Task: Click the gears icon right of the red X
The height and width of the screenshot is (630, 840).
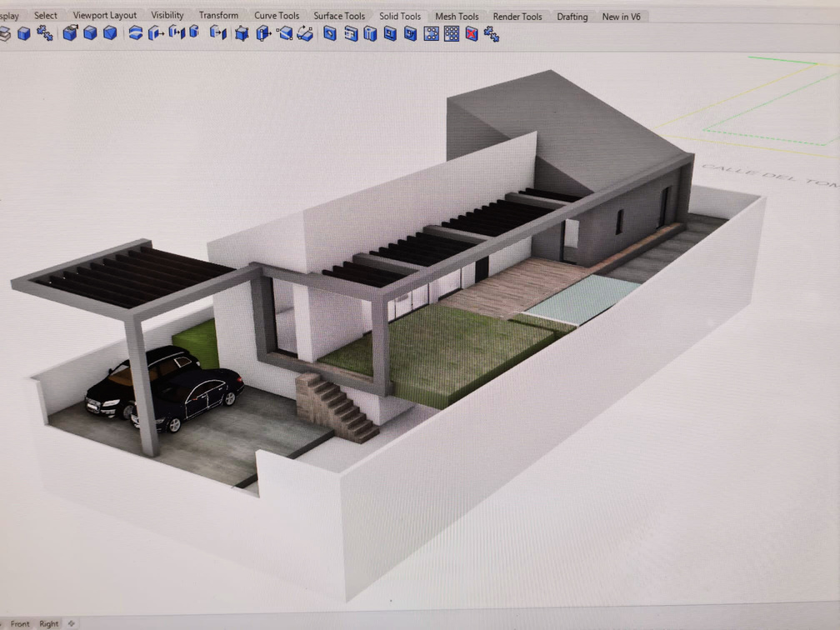Action: coord(492,34)
